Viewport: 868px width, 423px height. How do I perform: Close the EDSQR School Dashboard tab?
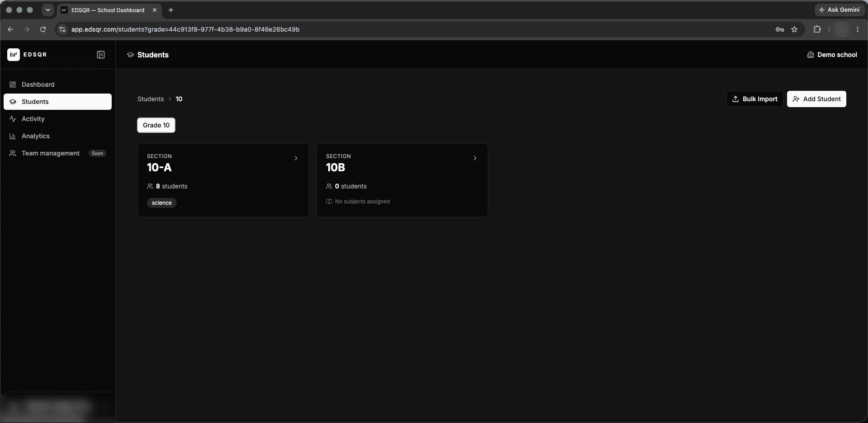[x=155, y=10]
